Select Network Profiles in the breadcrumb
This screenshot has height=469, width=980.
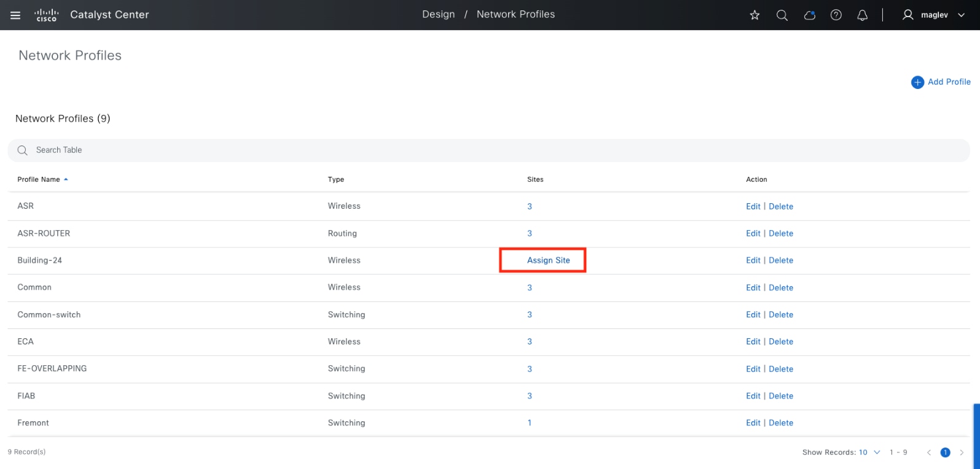(x=515, y=15)
